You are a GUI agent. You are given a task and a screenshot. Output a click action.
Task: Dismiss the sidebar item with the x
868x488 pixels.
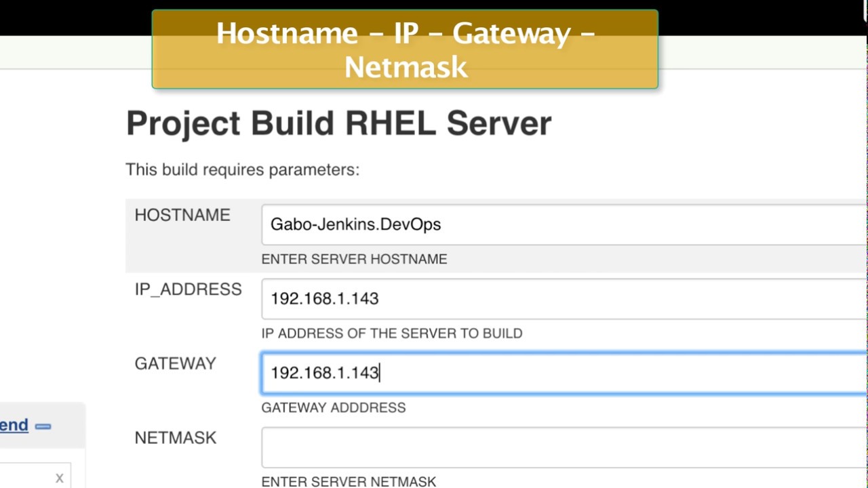tap(60, 479)
